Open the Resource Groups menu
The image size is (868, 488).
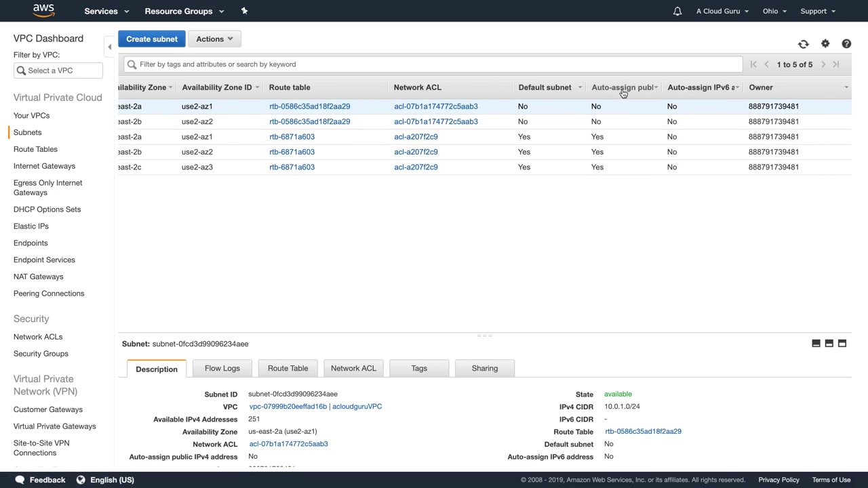184,11
